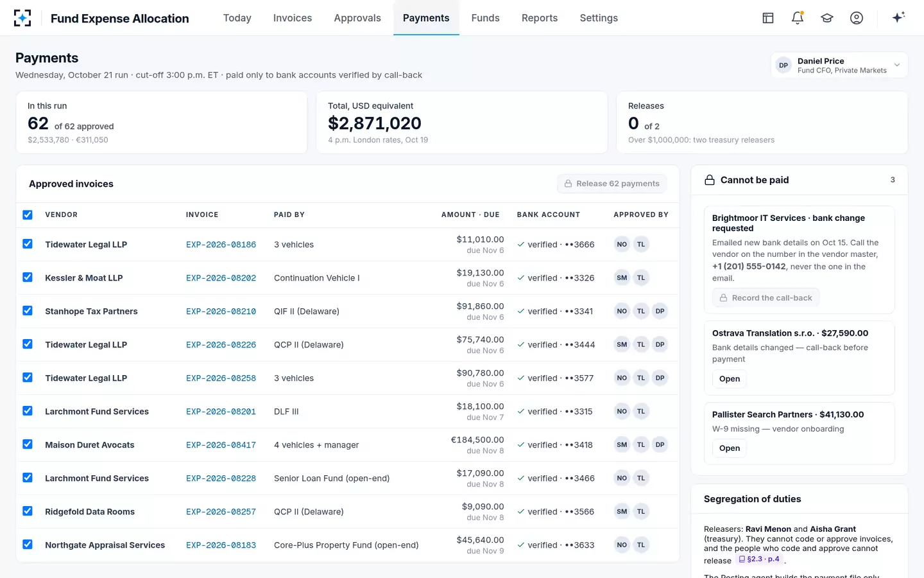
Task: Uncheck the Maison Duret Avocats row
Action: 28,444
